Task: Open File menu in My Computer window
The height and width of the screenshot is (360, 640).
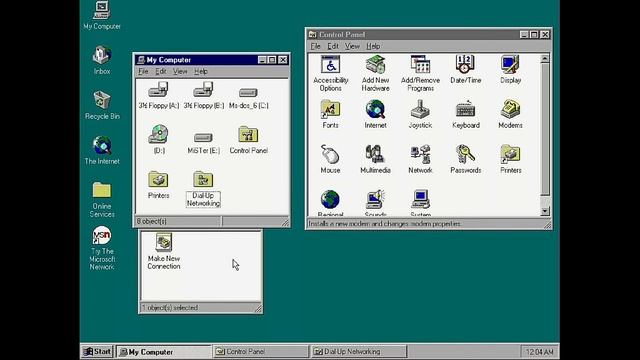Action: coord(143,71)
